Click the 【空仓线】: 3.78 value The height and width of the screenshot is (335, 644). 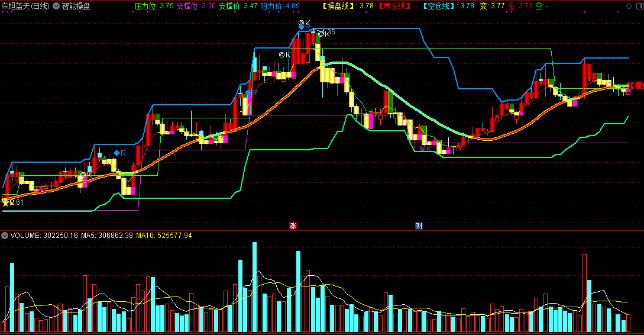tap(448, 6)
